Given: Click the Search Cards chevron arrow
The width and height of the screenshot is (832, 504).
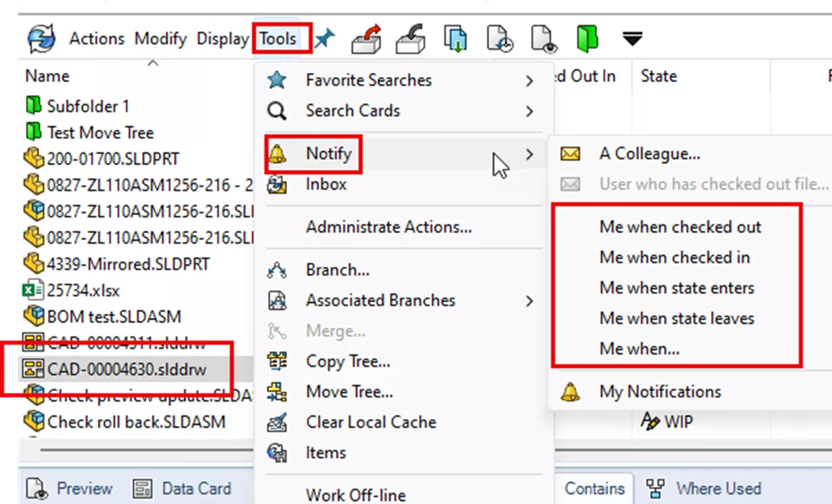Looking at the screenshot, I should point(530,111).
